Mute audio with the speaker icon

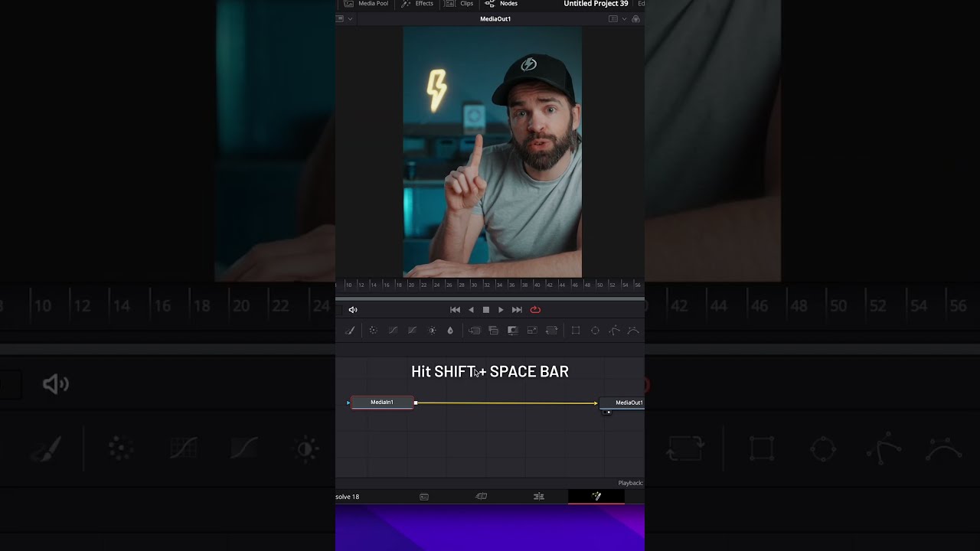coord(353,310)
